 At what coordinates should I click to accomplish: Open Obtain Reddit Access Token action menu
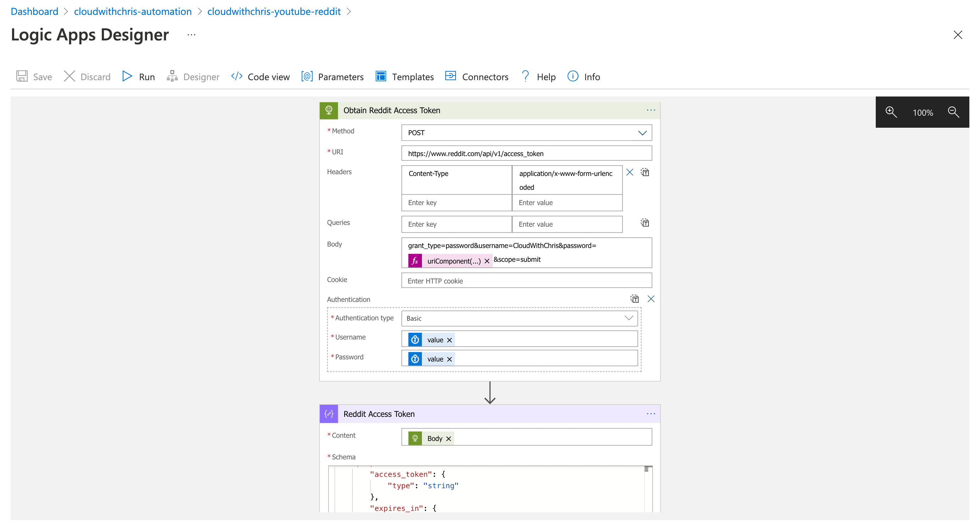pos(651,110)
